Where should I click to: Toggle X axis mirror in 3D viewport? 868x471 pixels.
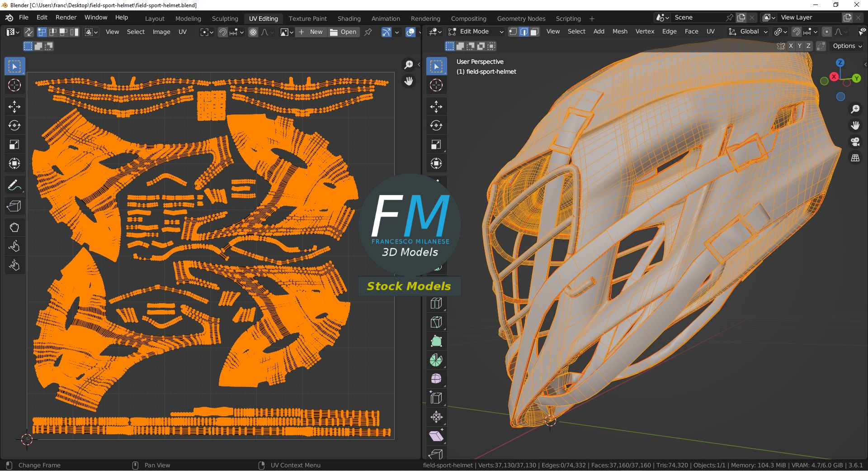791,46
